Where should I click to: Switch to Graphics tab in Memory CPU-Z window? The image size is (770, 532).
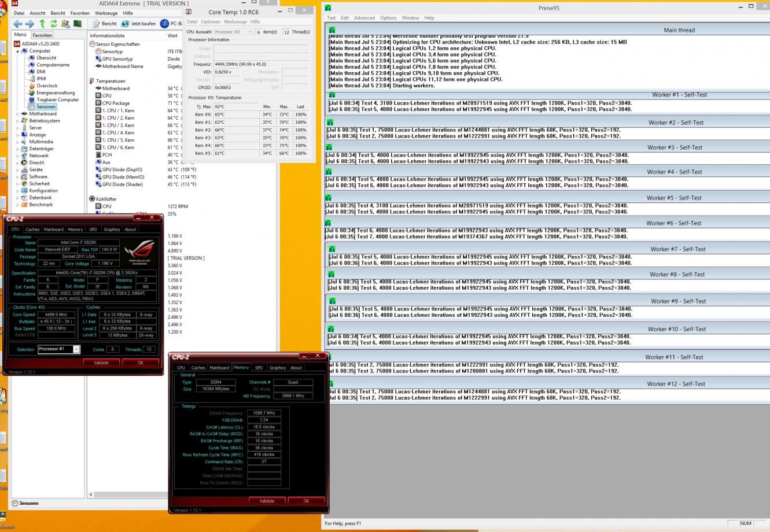point(278,368)
